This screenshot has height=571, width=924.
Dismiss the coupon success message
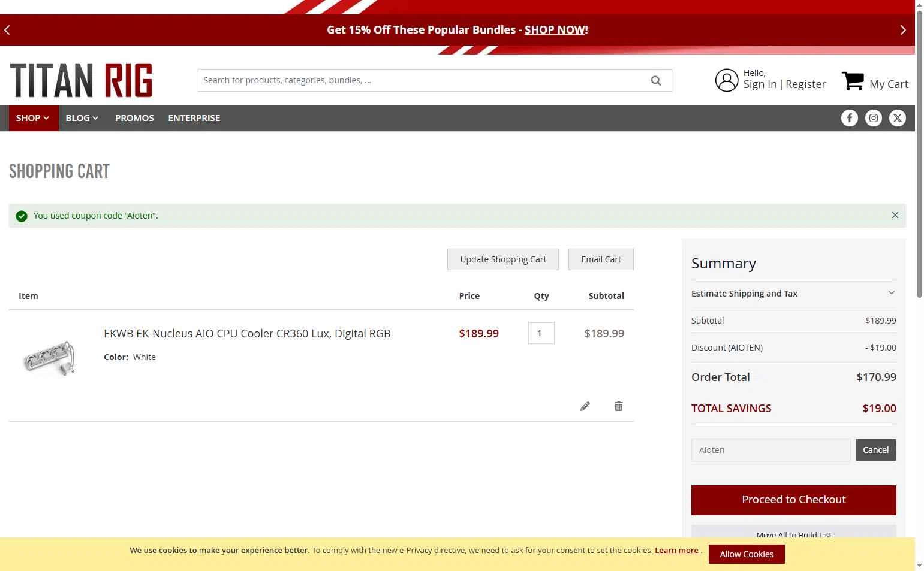(x=895, y=215)
